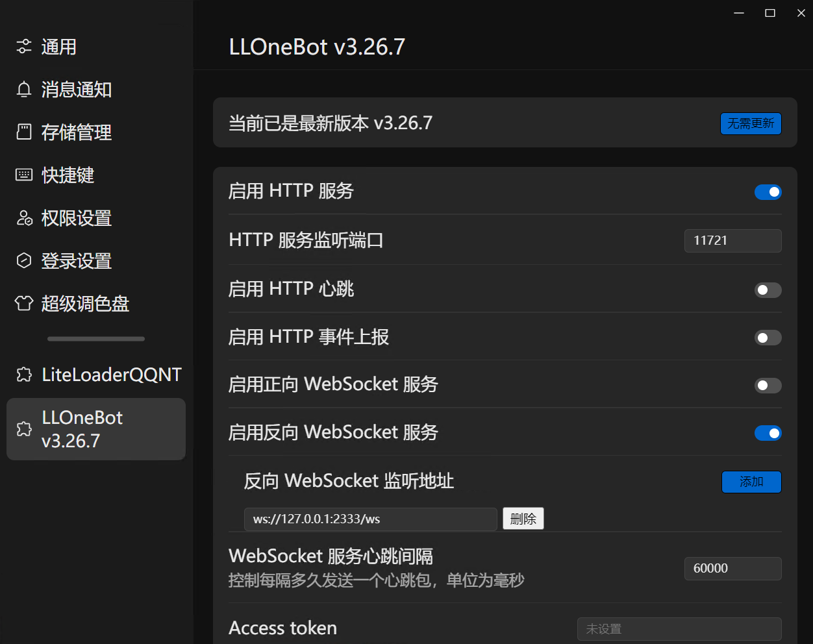Click the heartbeat interval field 60000

732,569
